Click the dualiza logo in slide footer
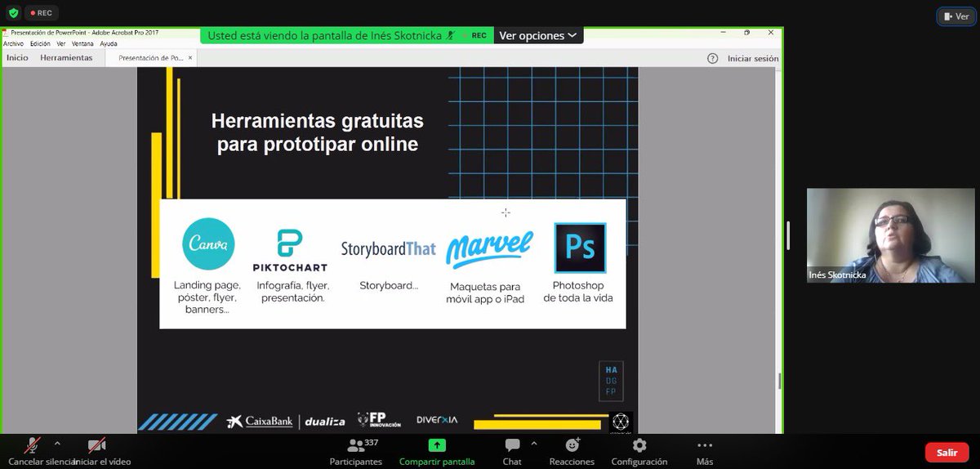Image resolution: width=980 pixels, height=469 pixels. tap(325, 422)
